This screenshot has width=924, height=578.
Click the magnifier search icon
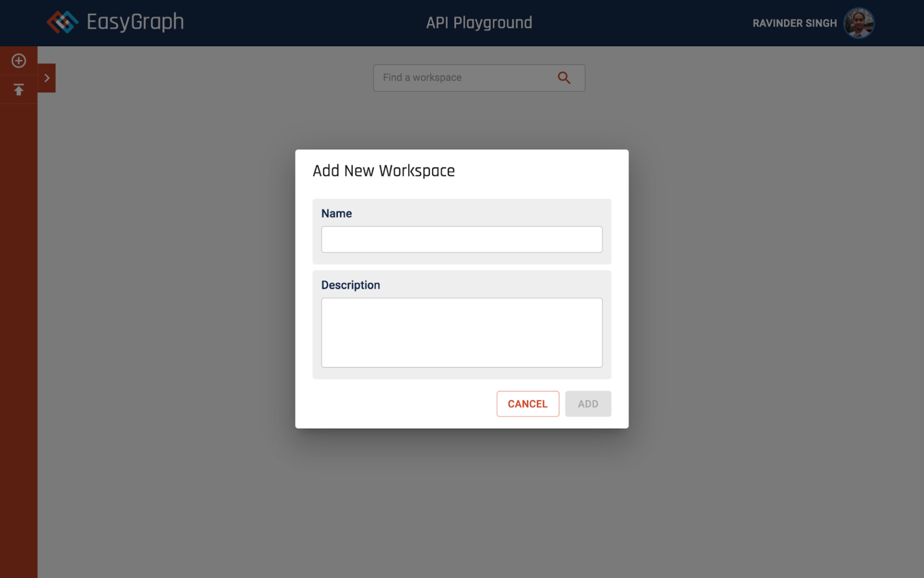coord(564,78)
